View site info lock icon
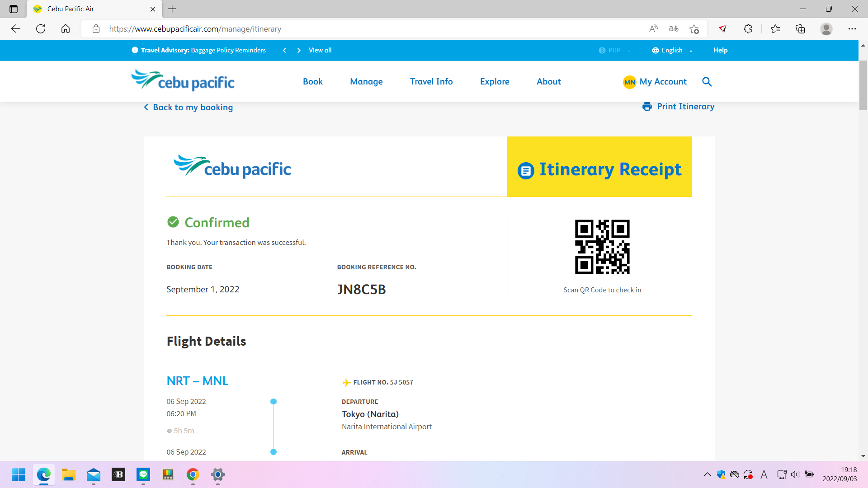This screenshot has width=868, height=488. 96,29
